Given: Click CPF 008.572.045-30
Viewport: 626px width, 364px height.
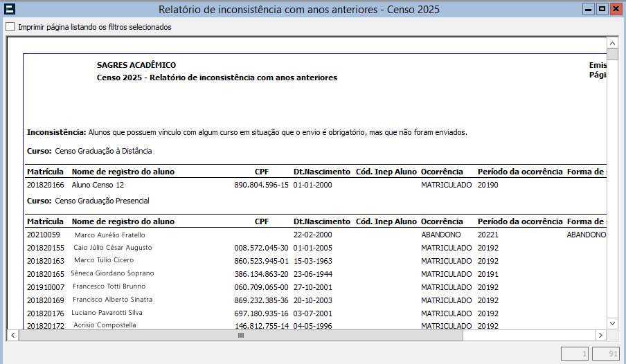Looking at the screenshot, I should point(261,248).
